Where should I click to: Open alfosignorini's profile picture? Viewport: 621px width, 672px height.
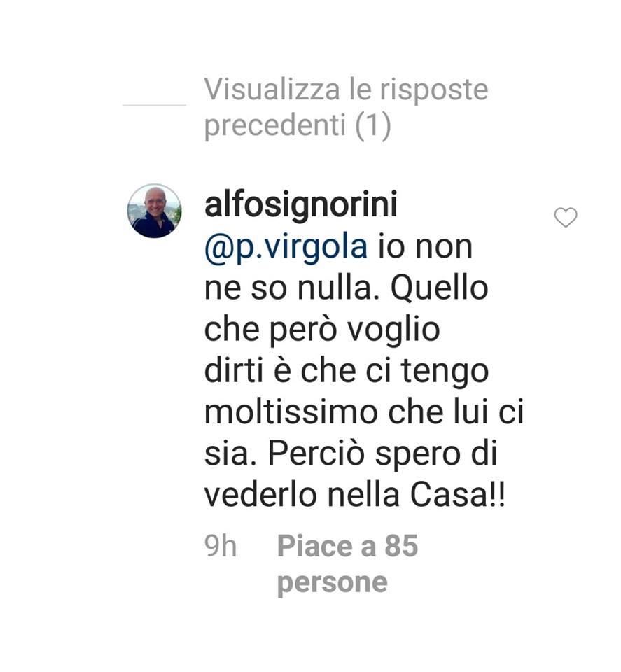point(154,211)
